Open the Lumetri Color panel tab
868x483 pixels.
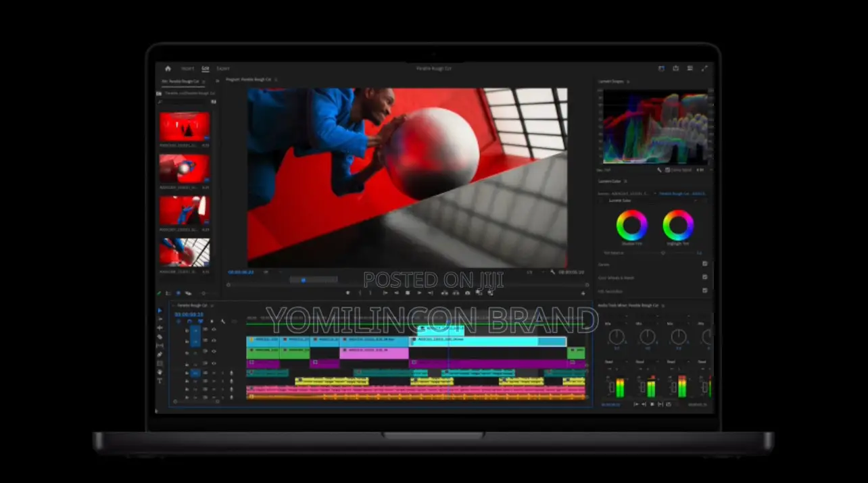[x=610, y=181]
